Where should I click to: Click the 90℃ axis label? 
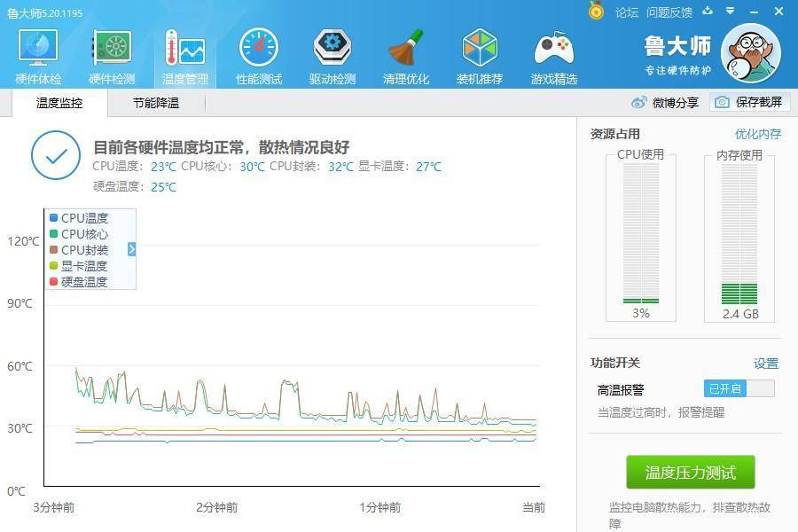point(20,303)
